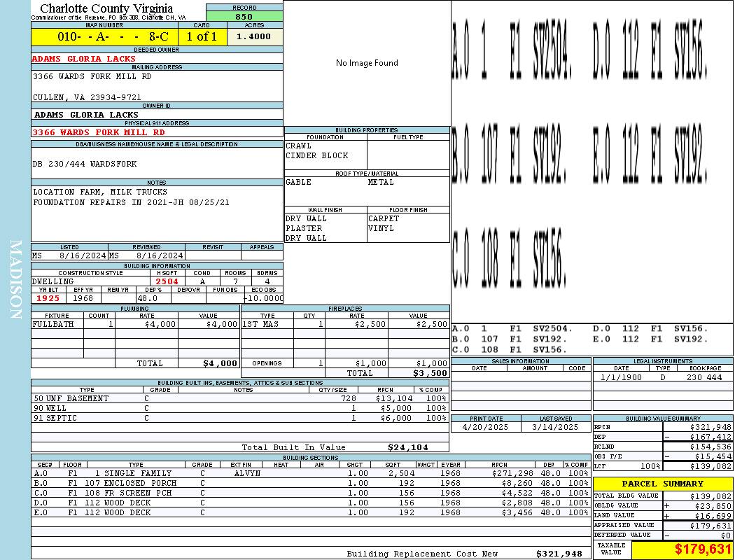This screenshot has height=560, width=735.
Task: Click the exterior finish ALVYN
Action: [x=247, y=473]
